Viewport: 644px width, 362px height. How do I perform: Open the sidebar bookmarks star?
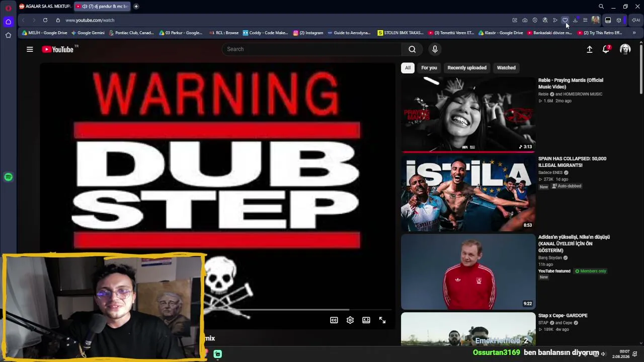pos(8,35)
